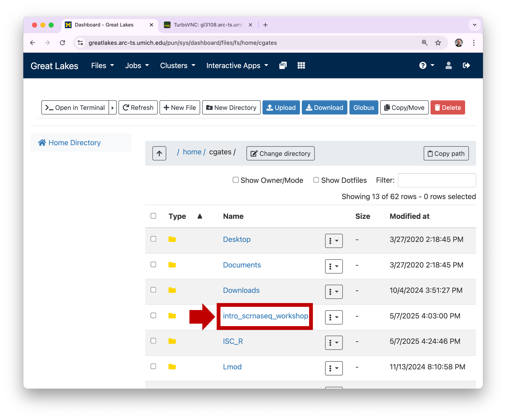The image size is (507, 420).
Task: Click the log out icon in navbar
Action: pyautogui.click(x=466, y=65)
